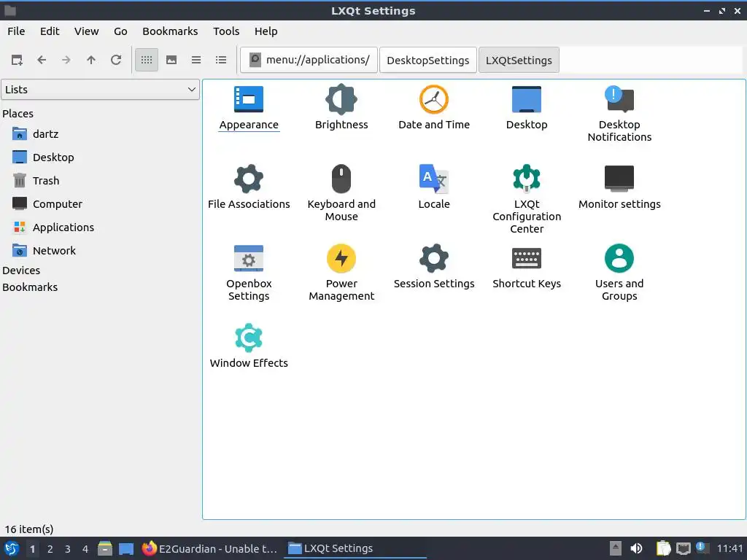Open Openbox Settings icon
Image resolution: width=747 pixels, height=560 pixels.
tap(248, 258)
